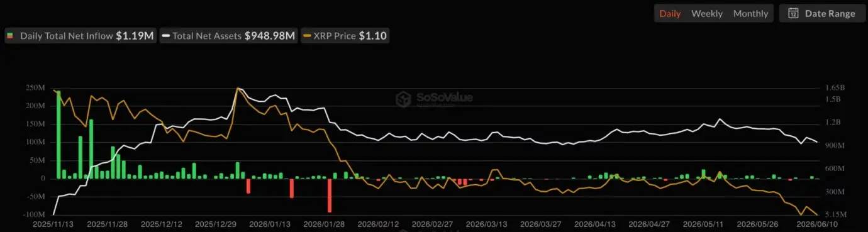Click the calendar icon in Date Range

coord(793,13)
